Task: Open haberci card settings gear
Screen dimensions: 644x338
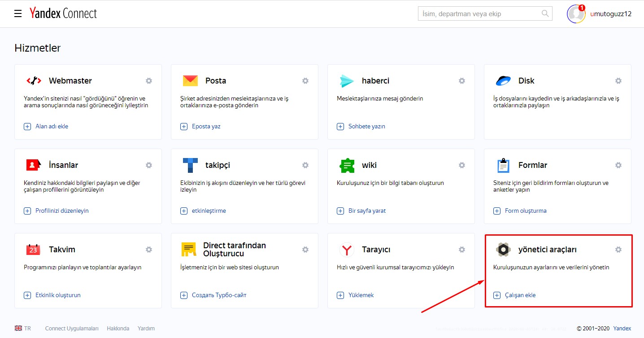Action: pyautogui.click(x=462, y=81)
